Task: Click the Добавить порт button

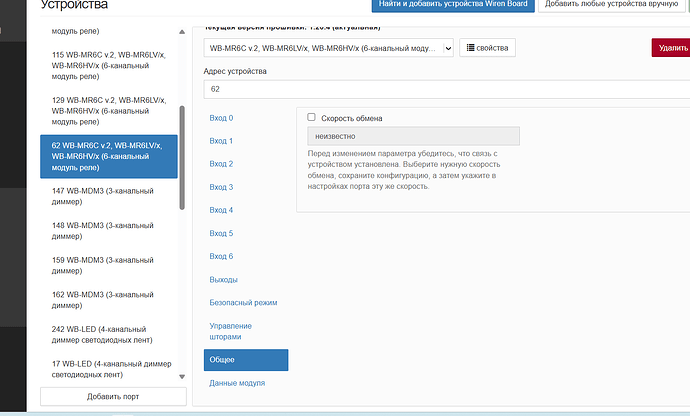Action: (113, 397)
